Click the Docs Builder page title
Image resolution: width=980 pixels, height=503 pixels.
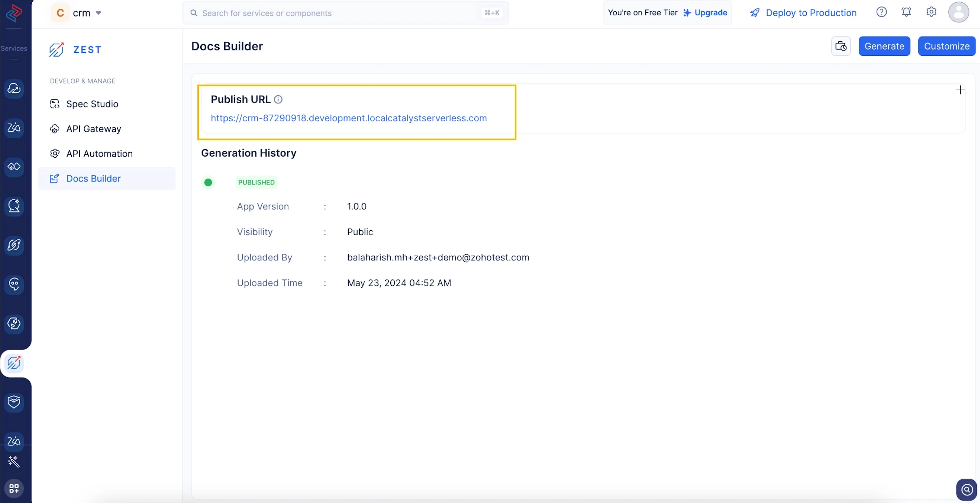coord(227,46)
